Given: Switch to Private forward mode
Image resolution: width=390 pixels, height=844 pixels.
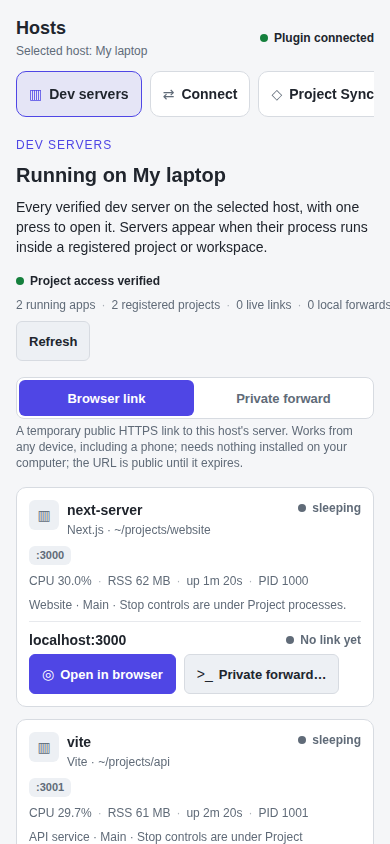Looking at the screenshot, I should click(x=283, y=398).
